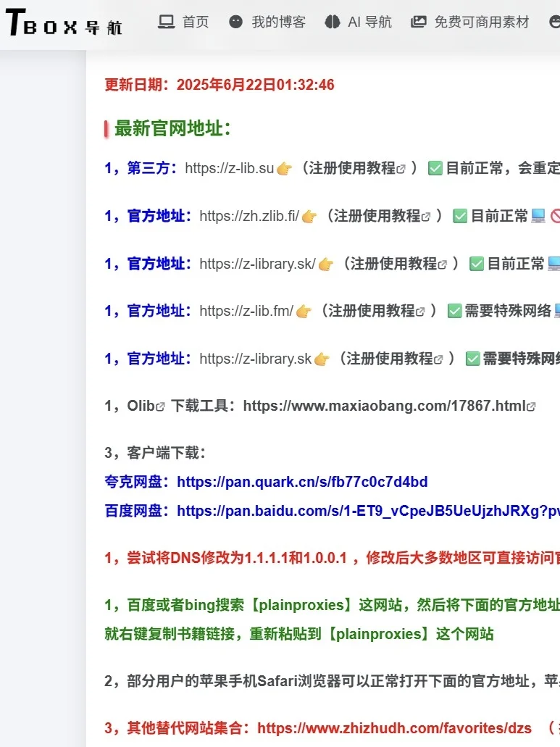Click the green check icon on the zh.zlib.fi row
This screenshot has height=747, width=560.
tap(460, 217)
